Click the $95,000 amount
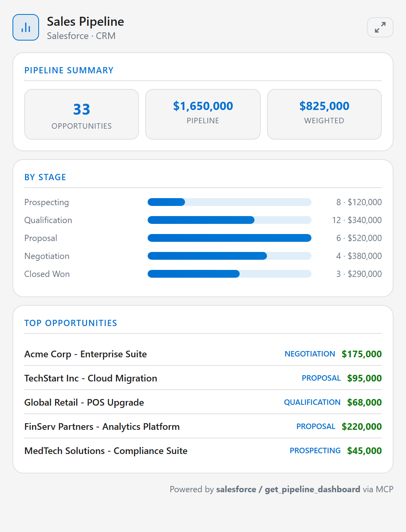This screenshot has height=532, width=406. pos(364,378)
